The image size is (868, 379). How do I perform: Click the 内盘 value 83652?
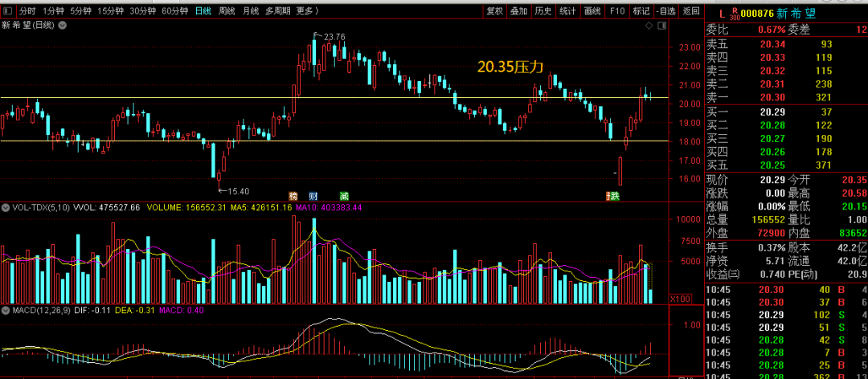click(x=853, y=233)
